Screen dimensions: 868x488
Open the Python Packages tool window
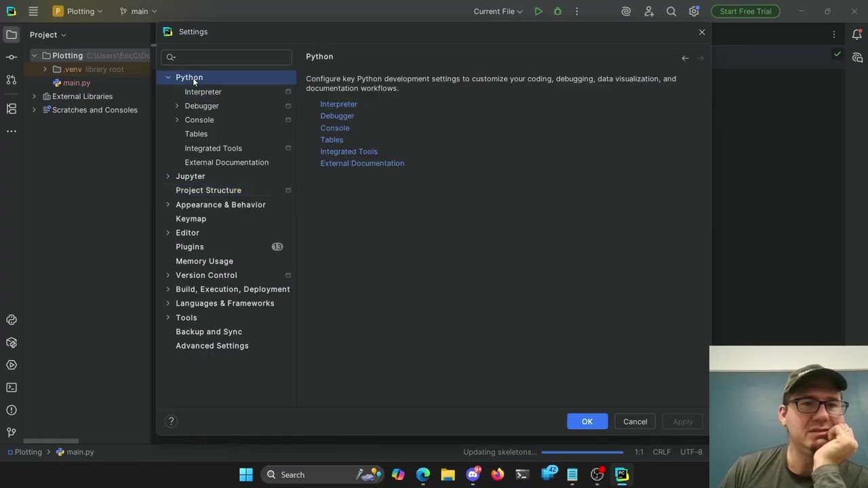tap(12, 343)
